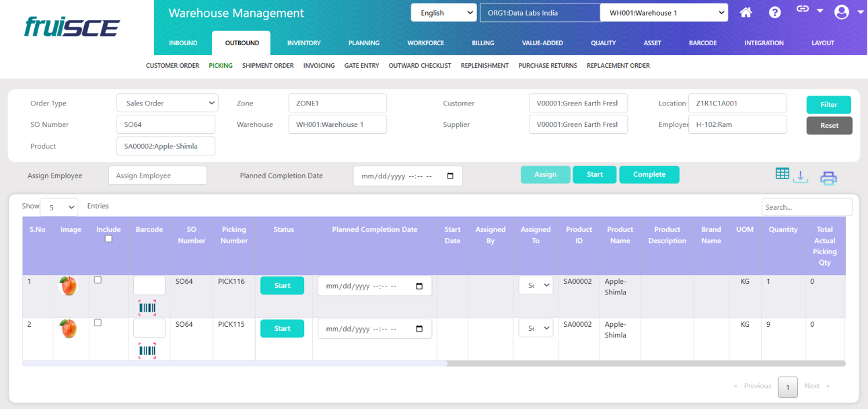Check the Include header select-all checkbox

(108, 239)
